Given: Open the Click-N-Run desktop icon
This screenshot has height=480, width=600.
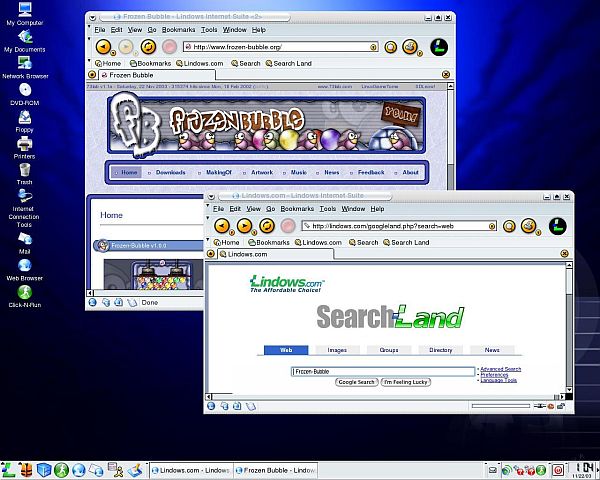Looking at the screenshot, I should pyautogui.click(x=23, y=290).
